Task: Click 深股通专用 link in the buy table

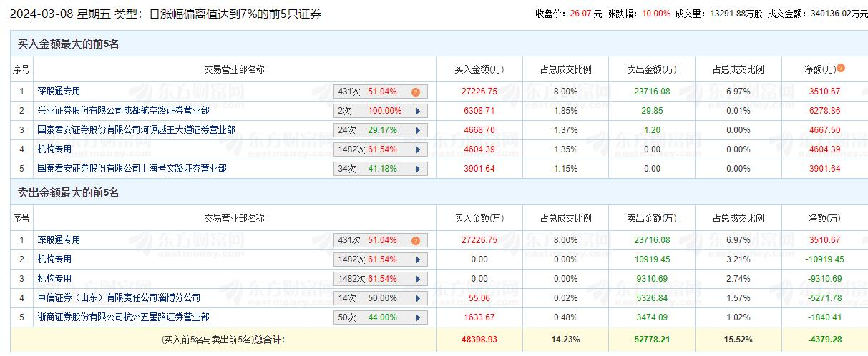Action: [59, 92]
